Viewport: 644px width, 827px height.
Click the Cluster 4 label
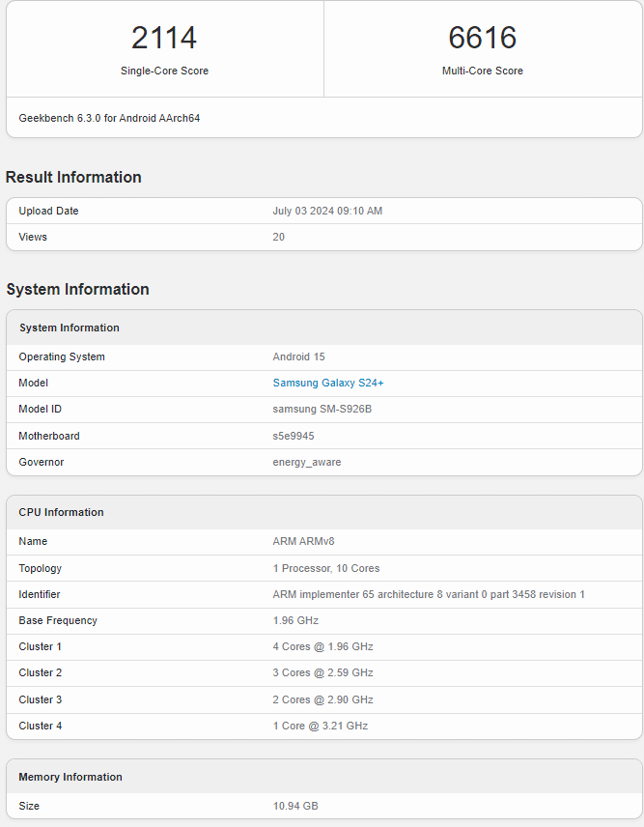(40, 726)
